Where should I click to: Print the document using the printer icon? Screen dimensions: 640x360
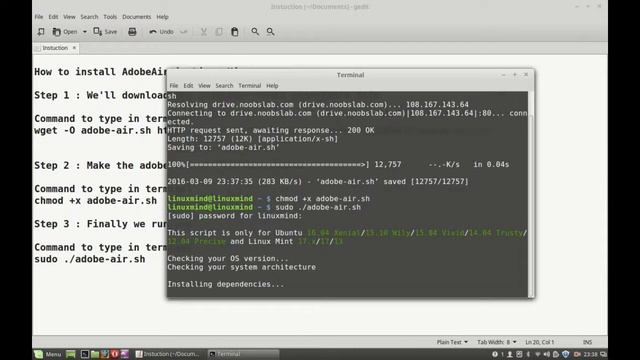[132, 31]
